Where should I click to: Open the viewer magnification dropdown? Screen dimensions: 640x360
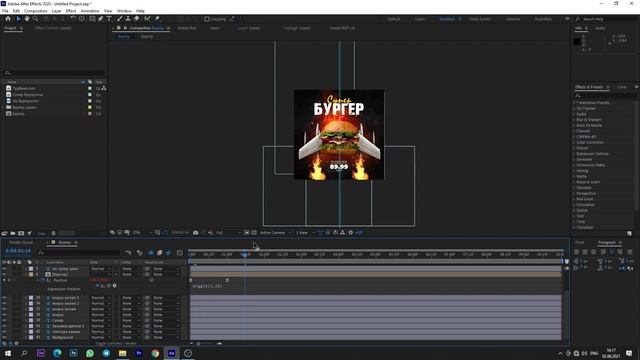142,233
